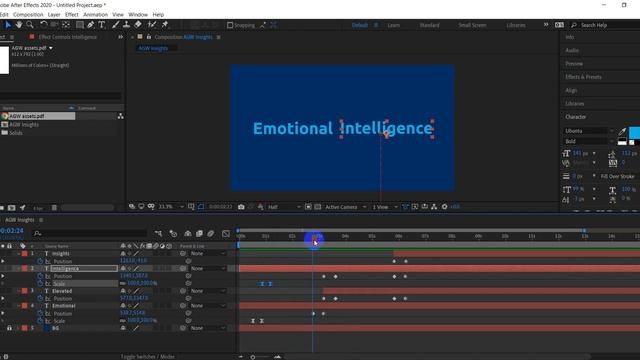
Task: Open the 1 View layout dropdown
Action: [x=384, y=207]
